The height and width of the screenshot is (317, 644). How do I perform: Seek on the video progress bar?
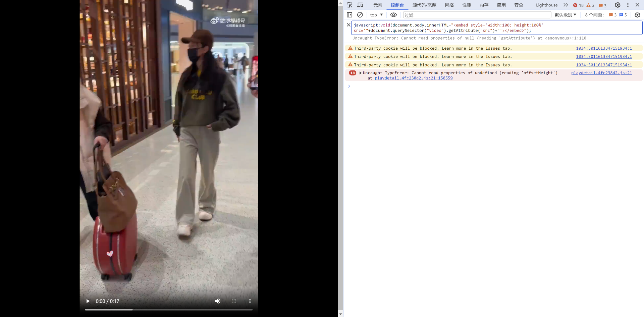click(169, 310)
